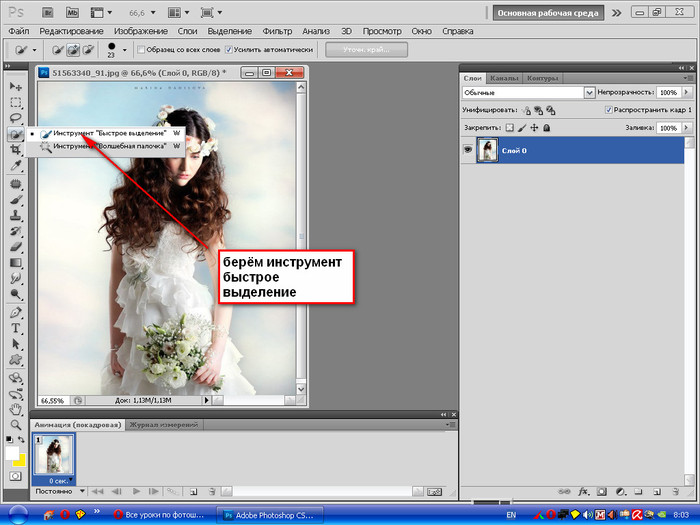The image size is (700, 525).
Task: Activate the Hand tool
Action: click(16, 409)
